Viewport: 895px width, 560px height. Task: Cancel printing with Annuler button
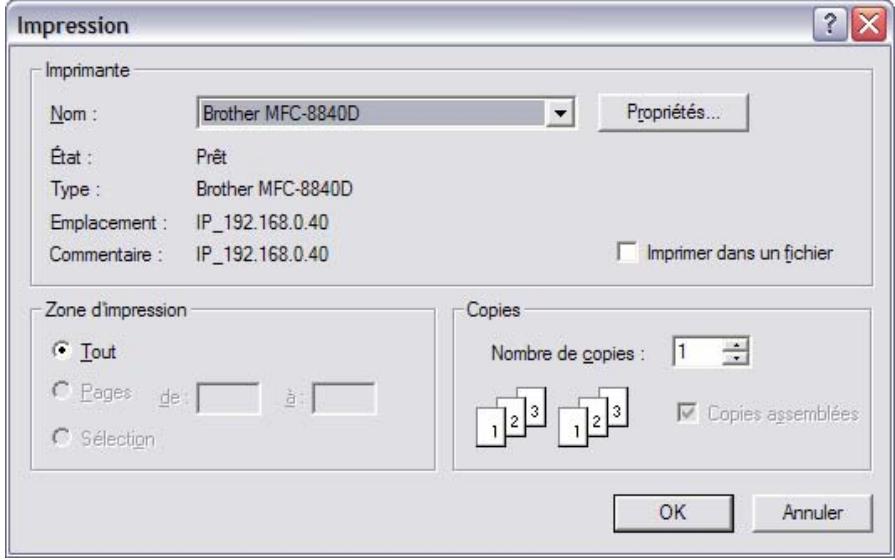pyautogui.click(x=812, y=513)
